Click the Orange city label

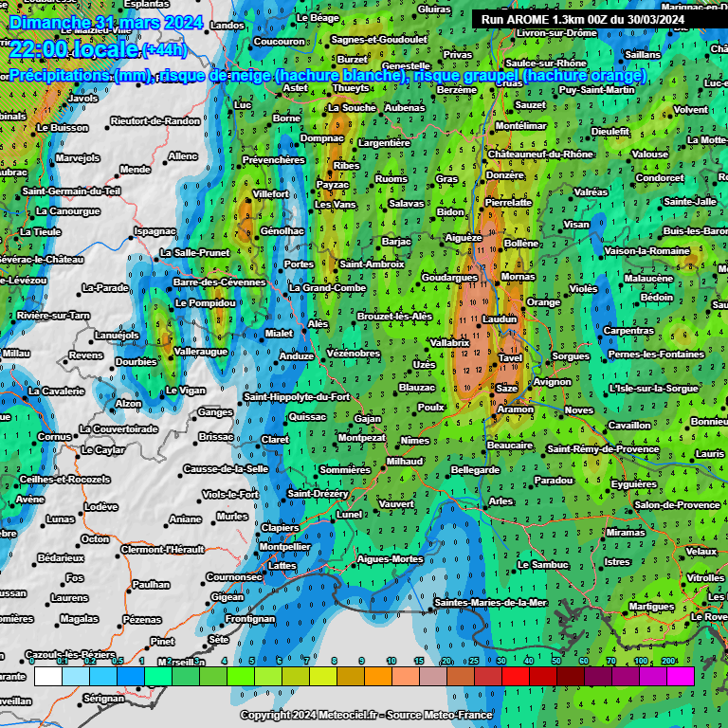543,302
